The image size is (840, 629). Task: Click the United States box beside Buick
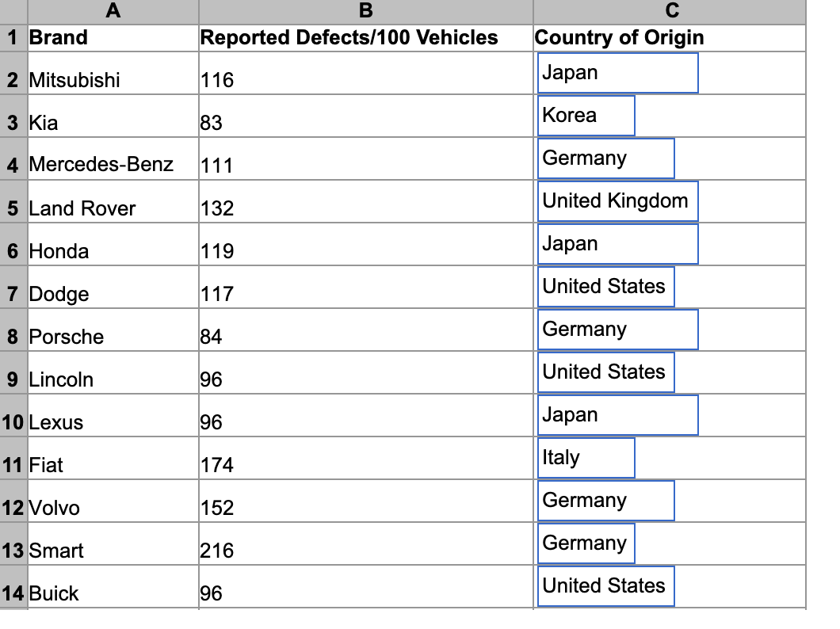point(605,586)
